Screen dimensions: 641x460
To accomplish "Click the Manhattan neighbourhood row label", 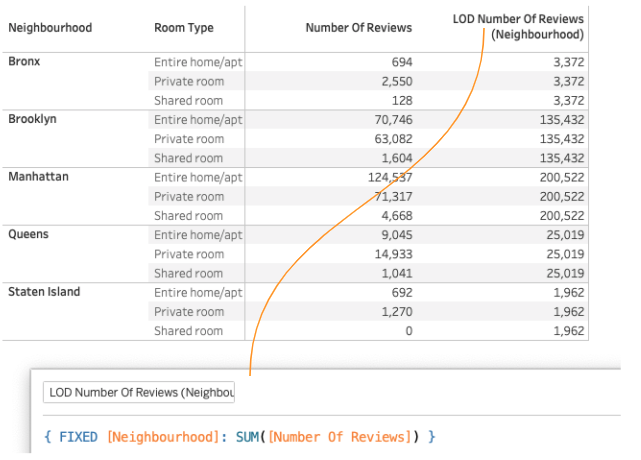I will click(36, 177).
